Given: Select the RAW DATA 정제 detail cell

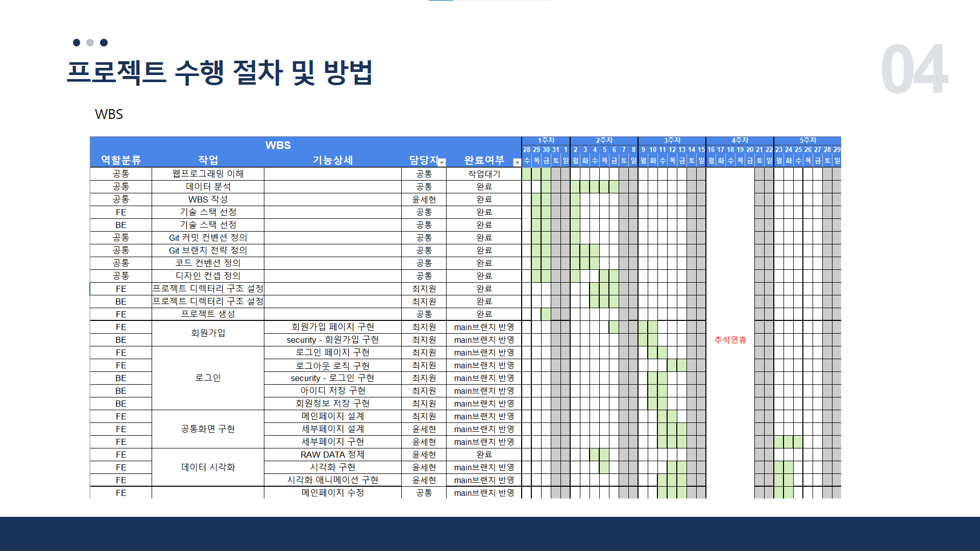Looking at the screenshot, I should click(x=332, y=455).
